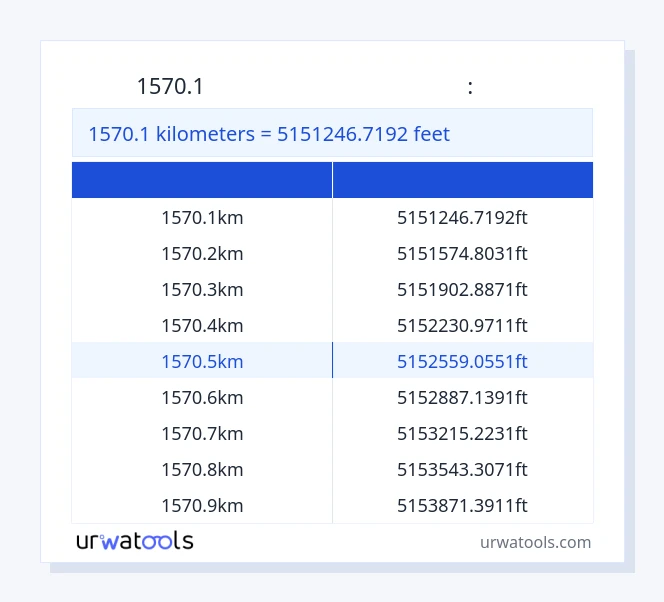Select the 5151246.7192ft table cell
Image resolution: width=664 pixels, height=602 pixels.
pos(462,217)
